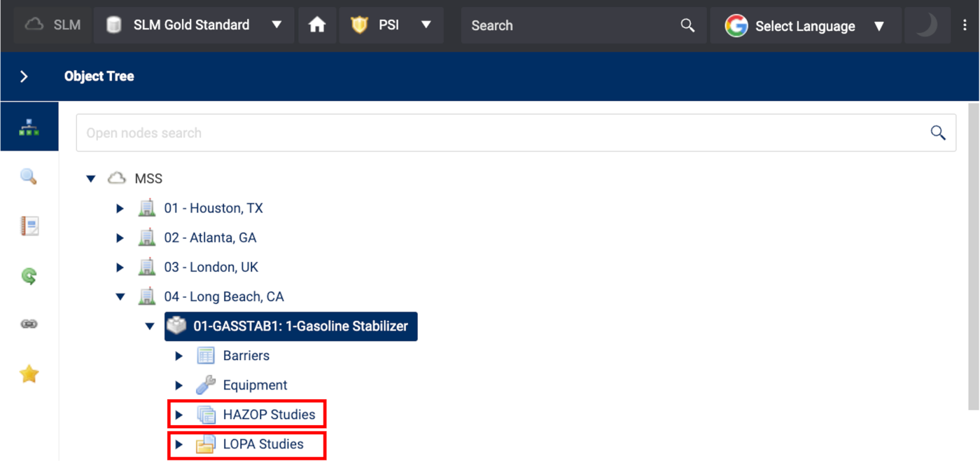The height and width of the screenshot is (461, 980).
Task: Expand the 01 - Houston, TX node
Action: click(120, 209)
